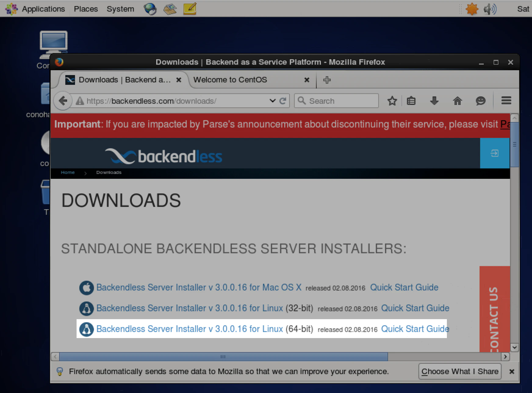Open Quick Start Guide for Mac OS X
The image size is (532, 393).
click(x=404, y=287)
